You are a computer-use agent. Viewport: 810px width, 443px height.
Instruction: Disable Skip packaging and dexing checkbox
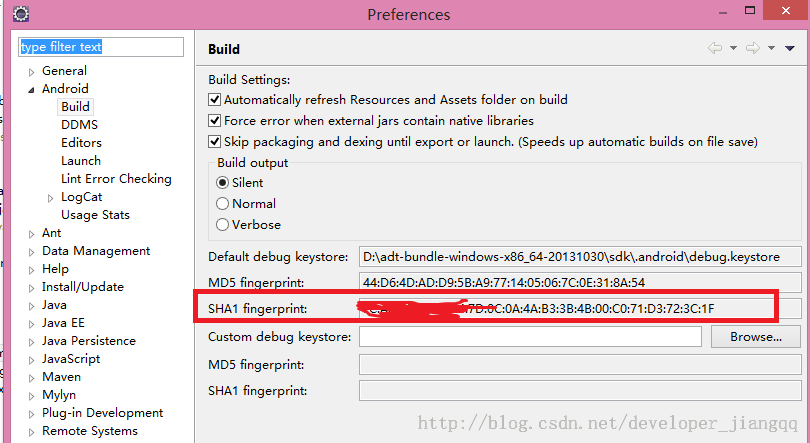[x=214, y=142]
